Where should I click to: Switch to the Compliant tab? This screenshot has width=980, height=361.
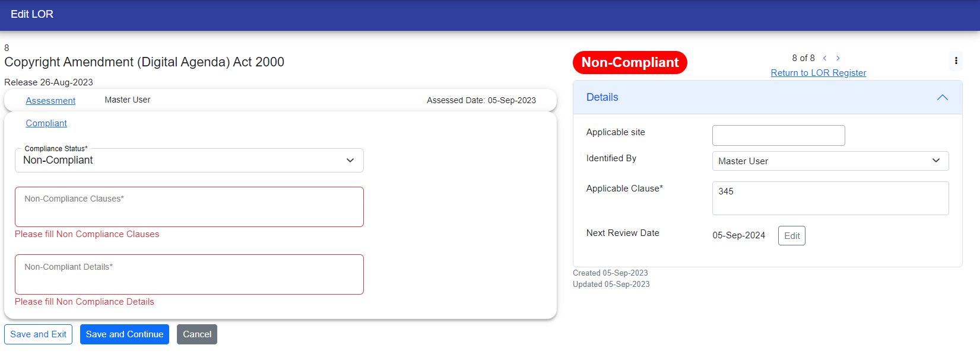click(46, 123)
